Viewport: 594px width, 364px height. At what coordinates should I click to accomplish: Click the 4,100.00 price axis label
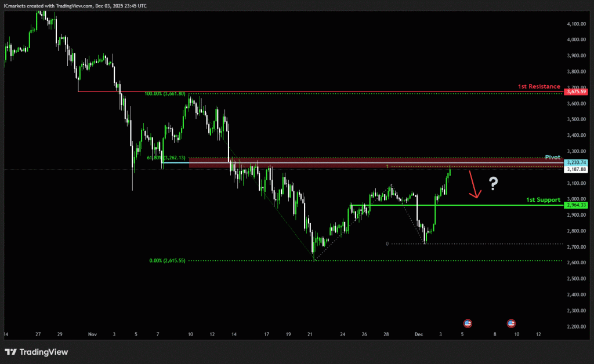[577, 24]
